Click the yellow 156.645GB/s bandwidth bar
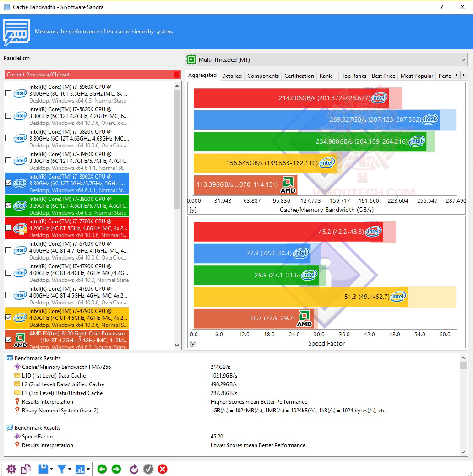 point(265,163)
